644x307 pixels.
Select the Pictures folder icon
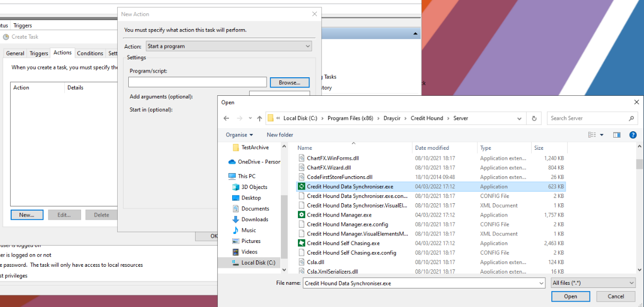click(x=236, y=241)
